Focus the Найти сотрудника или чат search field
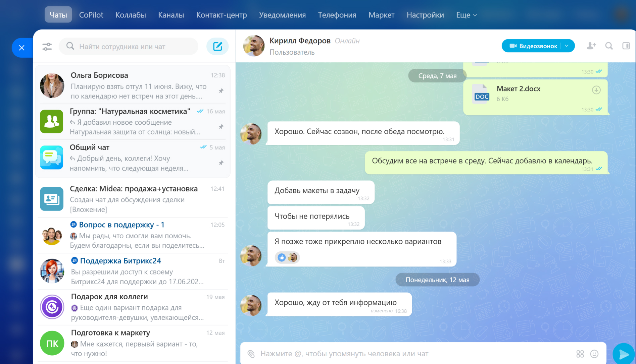 pyautogui.click(x=129, y=46)
